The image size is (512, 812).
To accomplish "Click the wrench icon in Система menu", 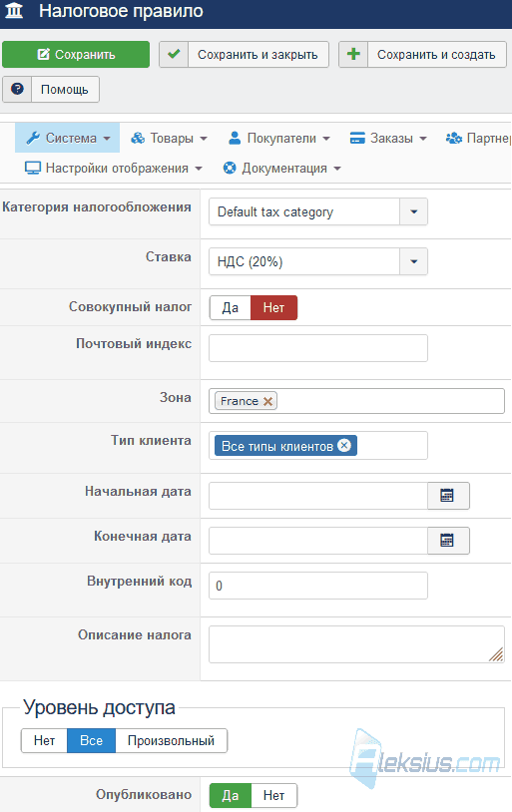I will click(x=33, y=138).
